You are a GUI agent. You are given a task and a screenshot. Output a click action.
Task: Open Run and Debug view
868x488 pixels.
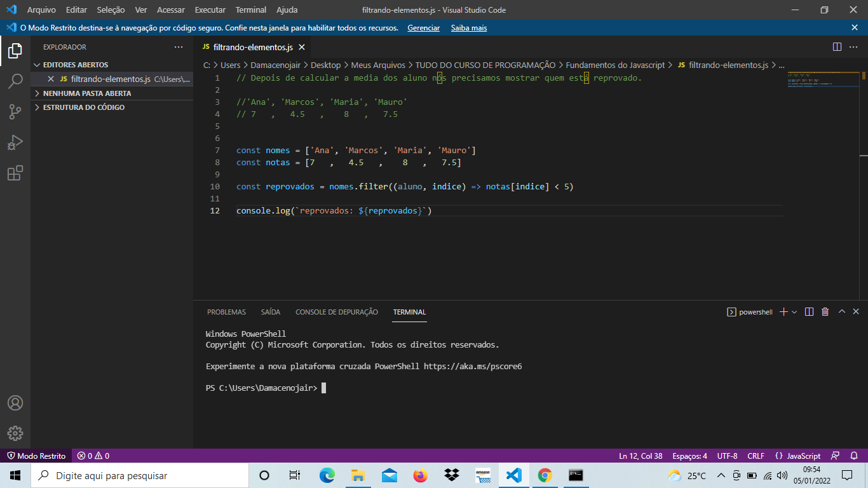pos(15,142)
